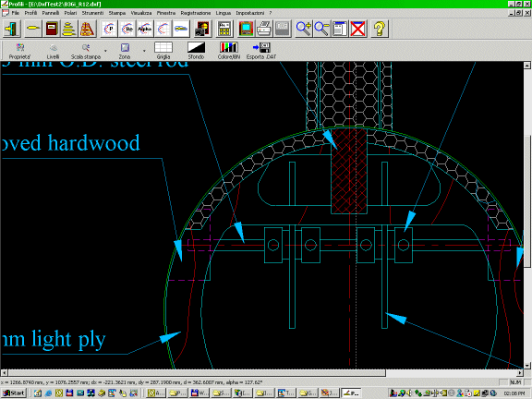The image size is (532, 399).
Task: Open Livelli layers settings
Action: coord(53,51)
